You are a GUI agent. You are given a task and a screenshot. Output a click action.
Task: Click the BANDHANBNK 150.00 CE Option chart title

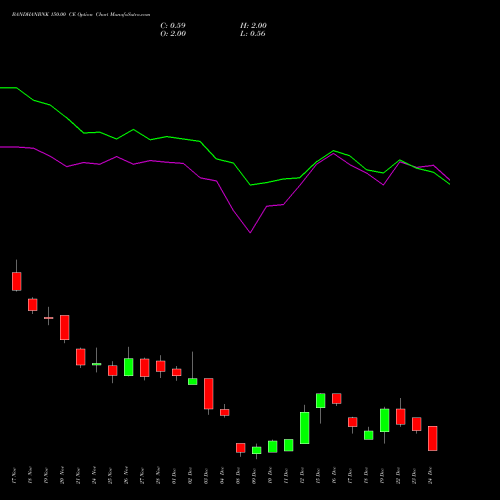[x=81, y=15]
